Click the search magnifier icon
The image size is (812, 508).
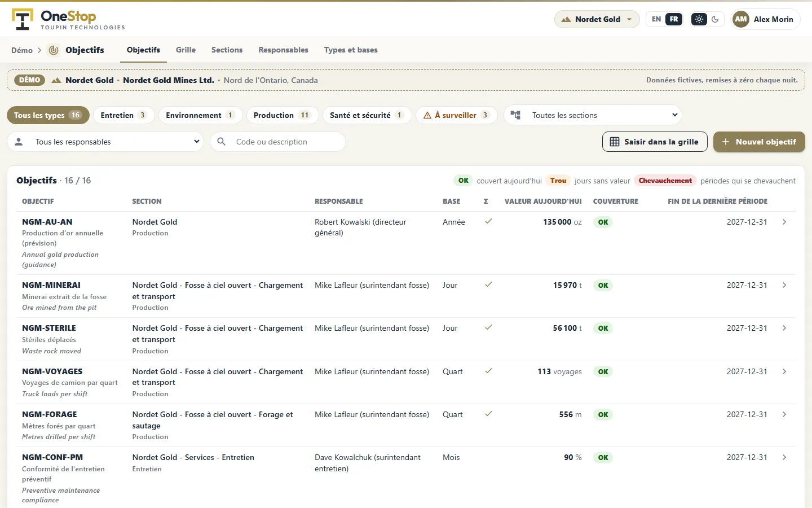222,142
